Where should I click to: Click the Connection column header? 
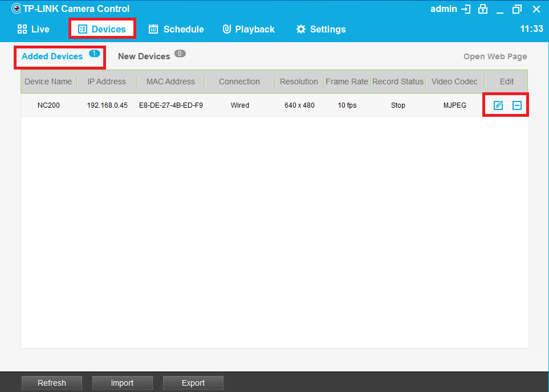coord(239,81)
